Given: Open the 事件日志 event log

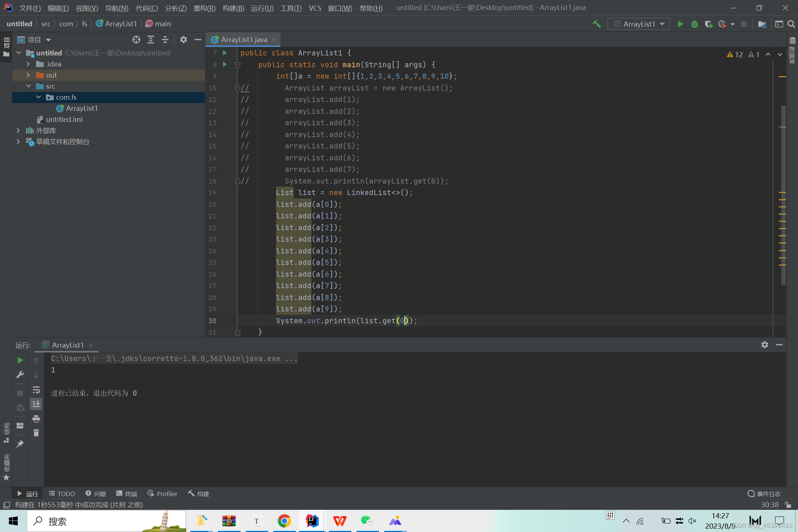Looking at the screenshot, I should pos(764,494).
